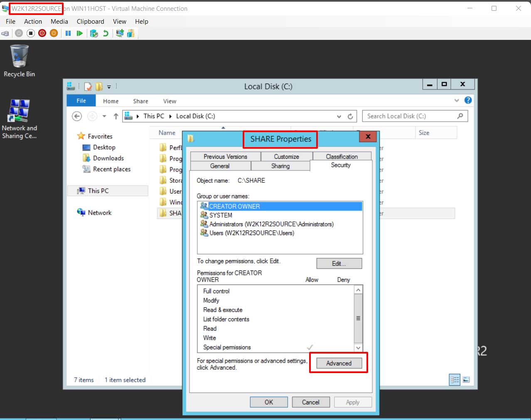Click the Properties icon in quick access toolbar
Image resolution: width=531 pixels, height=420 pixels.
(88, 86)
